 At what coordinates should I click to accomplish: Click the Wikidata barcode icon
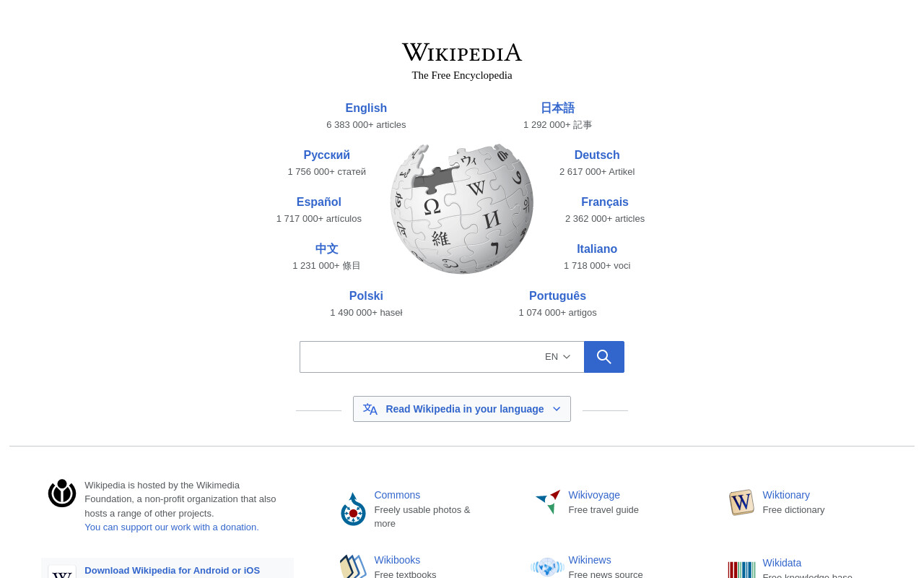741,569
